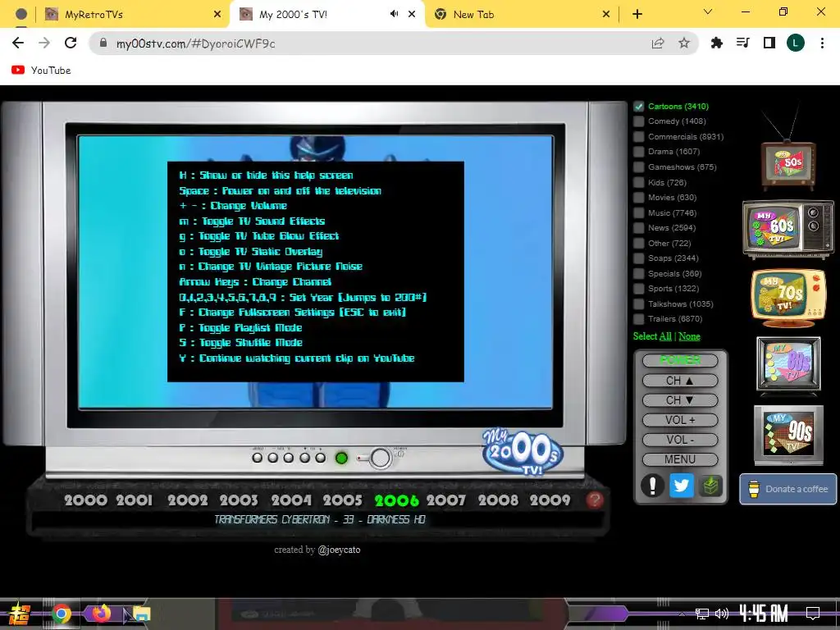Open the tab search dropdown chevron
Screen dimensions: 840x630
[708, 11]
